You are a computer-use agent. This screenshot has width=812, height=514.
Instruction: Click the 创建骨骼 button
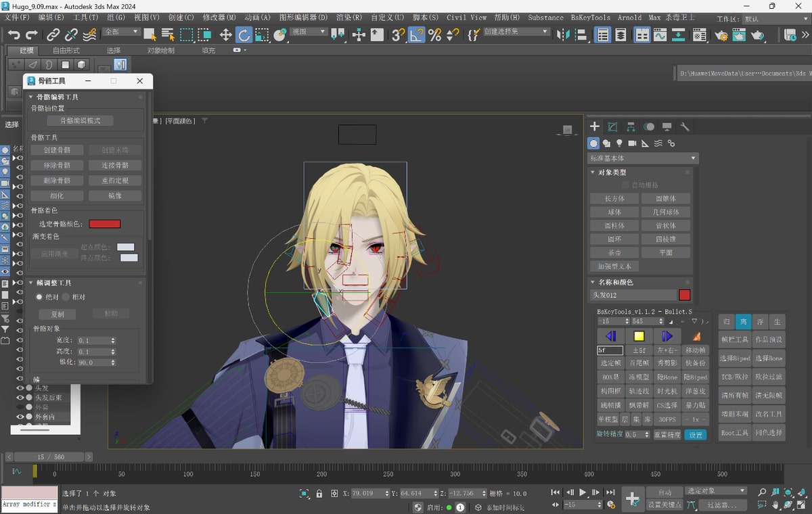[x=57, y=150]
